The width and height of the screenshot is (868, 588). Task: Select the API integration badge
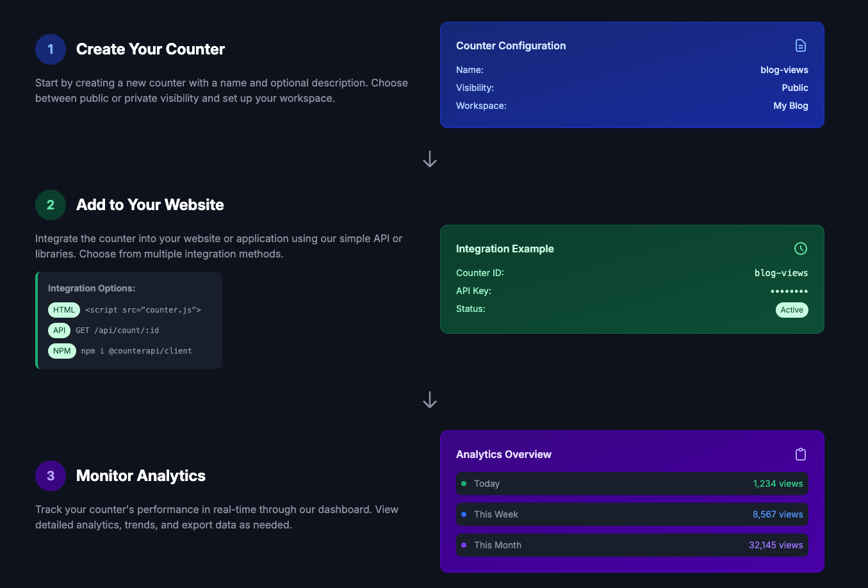[60, 331]
